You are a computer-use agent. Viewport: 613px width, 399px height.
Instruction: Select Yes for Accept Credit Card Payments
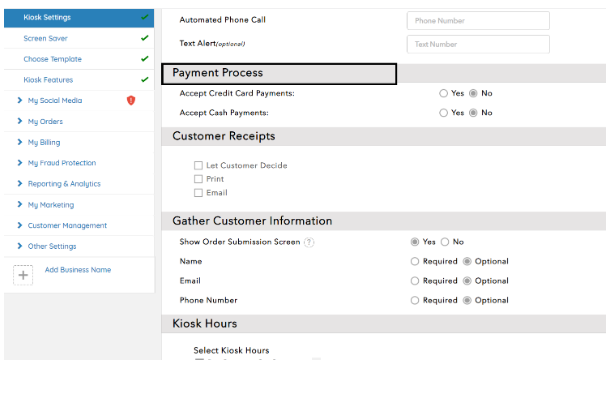(443, 93)
